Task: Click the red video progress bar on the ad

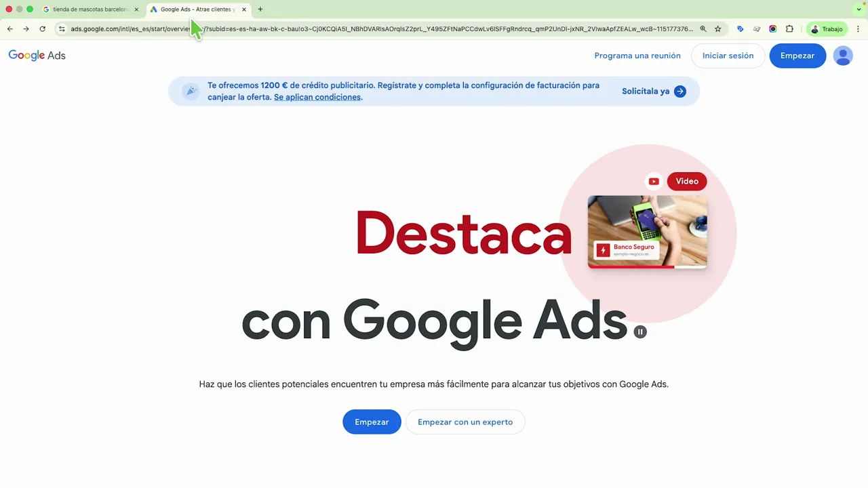Action: tap(631, 266)
